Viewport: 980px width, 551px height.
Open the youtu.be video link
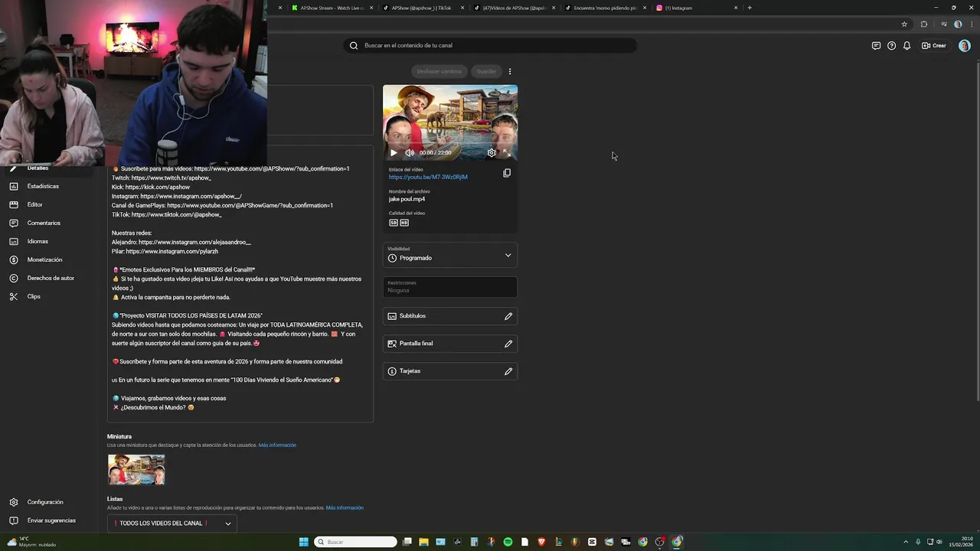click(x=428, y=177)
